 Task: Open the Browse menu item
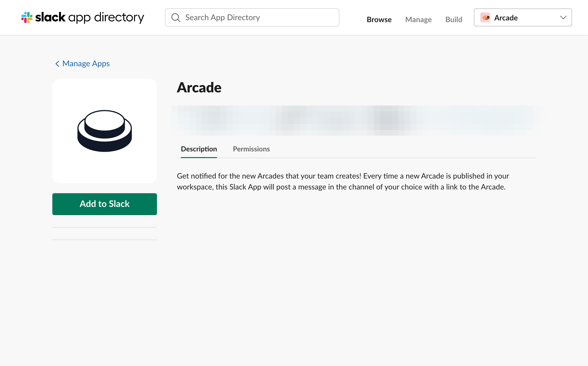[379, 19]
